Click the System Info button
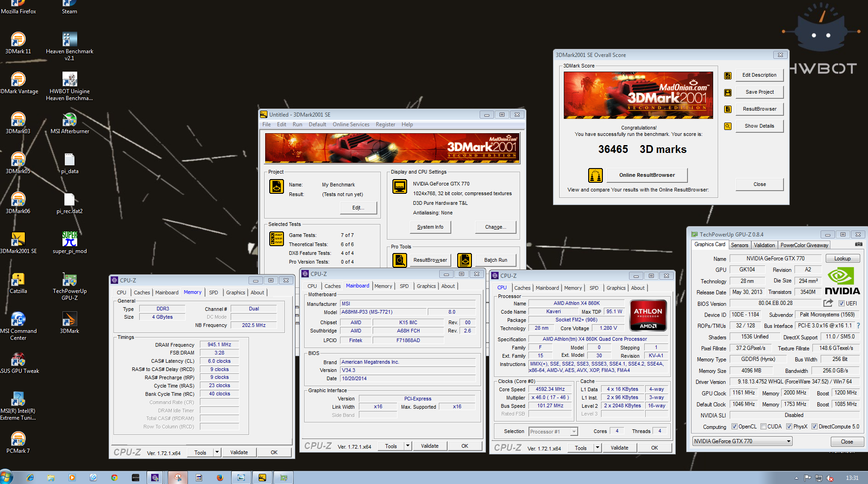The width and height of the screenshot is (868, 484). 430,227
